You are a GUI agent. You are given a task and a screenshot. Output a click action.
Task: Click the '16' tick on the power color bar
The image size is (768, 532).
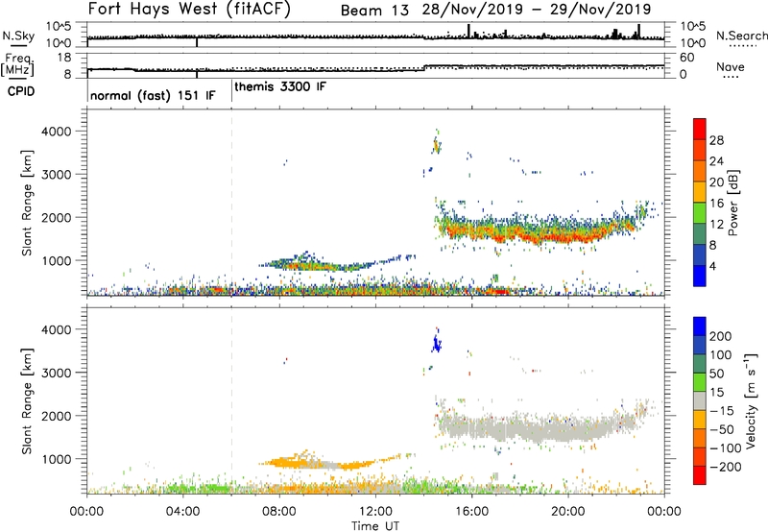tap(716, 204)
